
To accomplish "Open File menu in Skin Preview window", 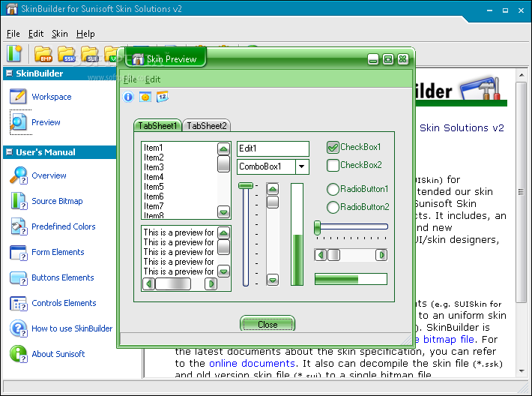I will [x=130, y=79].
